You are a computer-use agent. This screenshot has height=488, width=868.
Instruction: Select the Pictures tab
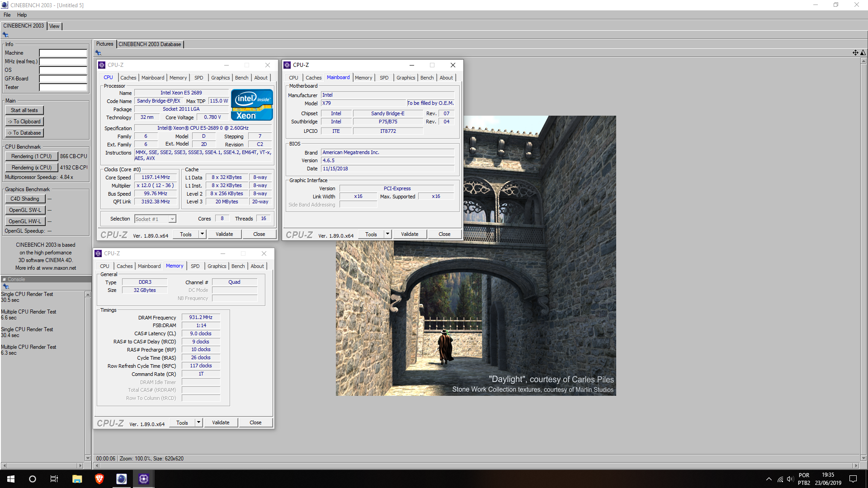pos(104,44)
